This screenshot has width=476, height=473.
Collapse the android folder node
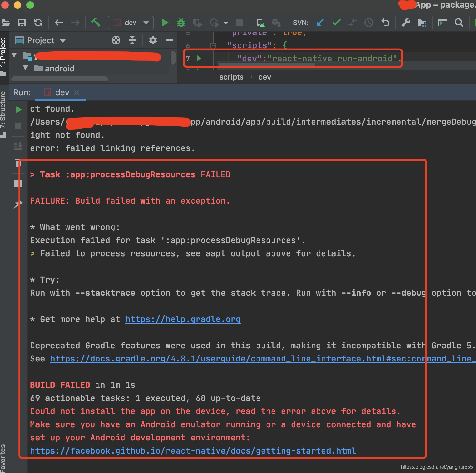(x=26, y=68)
